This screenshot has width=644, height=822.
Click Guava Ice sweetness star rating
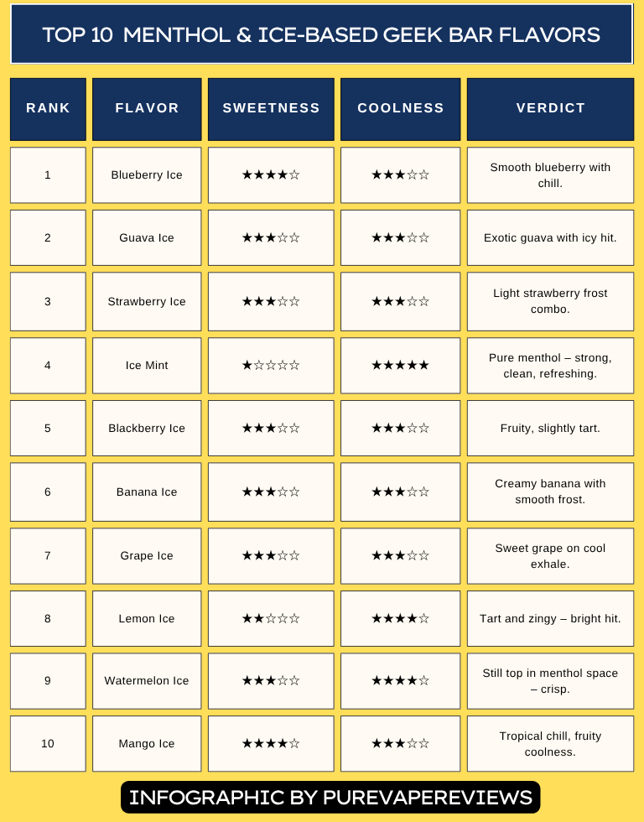271,238
